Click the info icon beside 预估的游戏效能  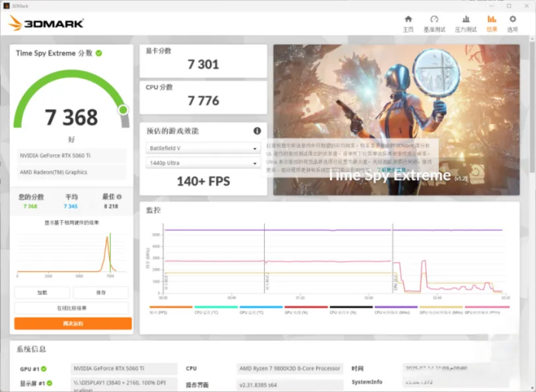pyautogui.click(x=257, y=131)
